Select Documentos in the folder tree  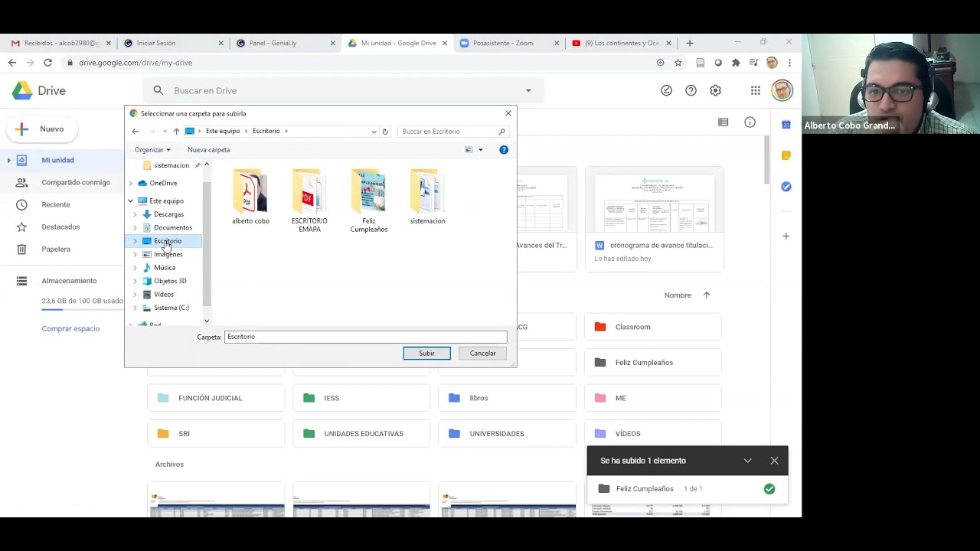[172, 227]
